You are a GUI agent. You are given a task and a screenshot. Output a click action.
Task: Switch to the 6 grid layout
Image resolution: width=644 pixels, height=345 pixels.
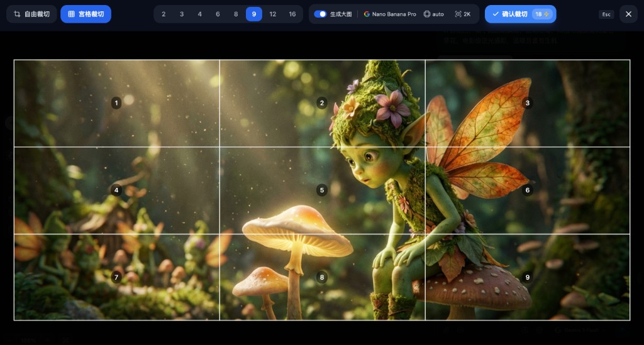(x=218, y=14)
